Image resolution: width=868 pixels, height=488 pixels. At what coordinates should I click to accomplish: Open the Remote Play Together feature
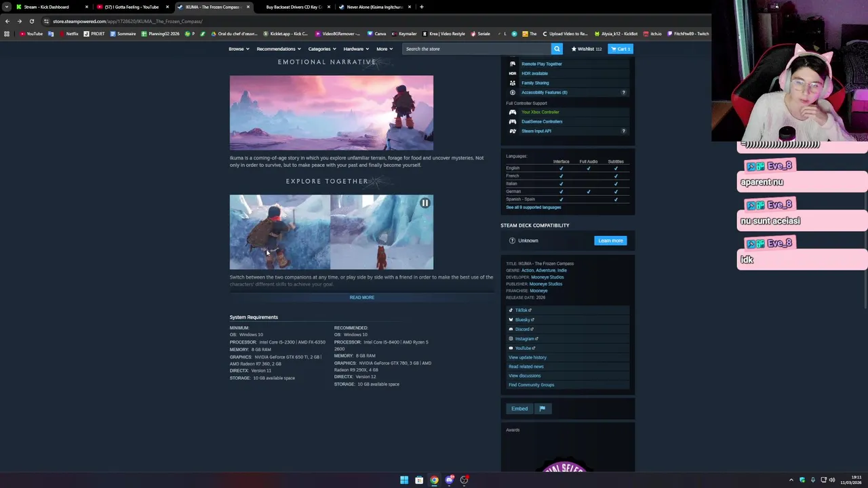tap(541, 64)
